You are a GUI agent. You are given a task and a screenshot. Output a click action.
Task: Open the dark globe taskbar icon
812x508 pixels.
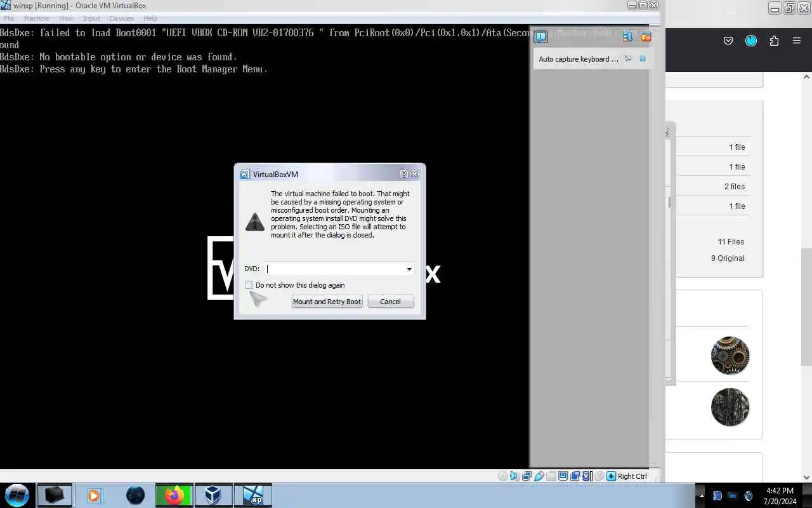135,495
